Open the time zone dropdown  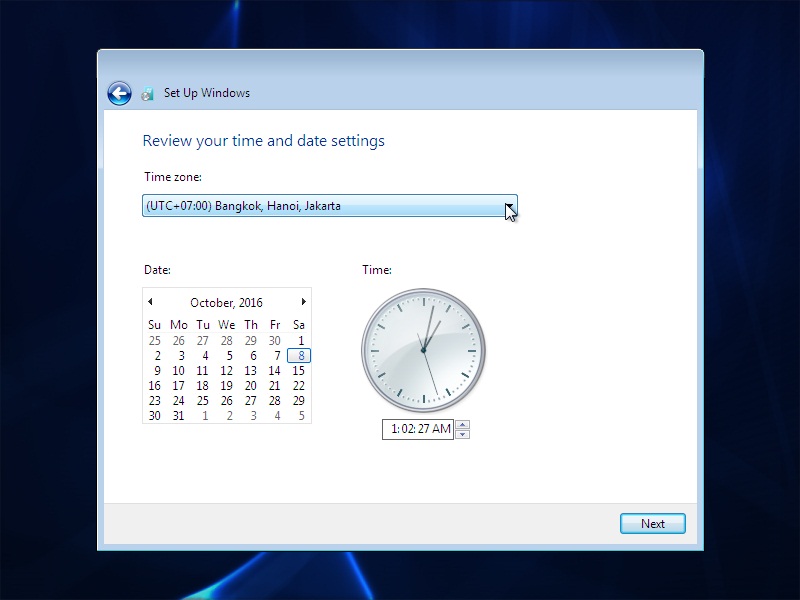tap(330, 206)
